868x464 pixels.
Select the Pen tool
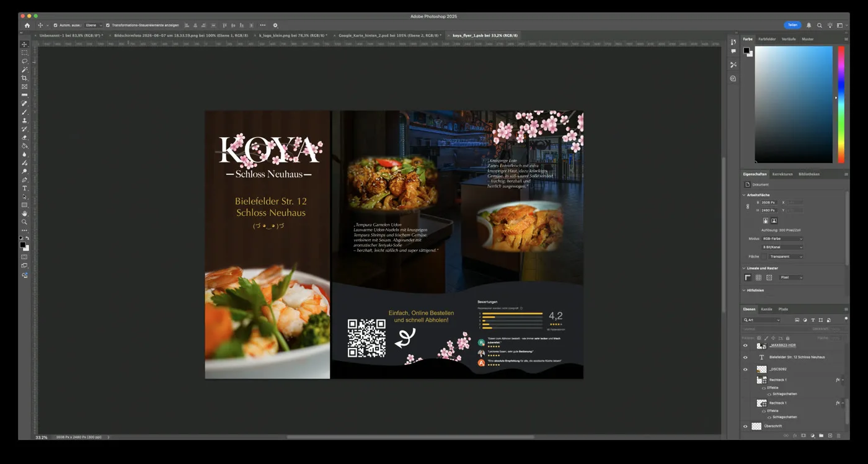click(x=25, y=179)
